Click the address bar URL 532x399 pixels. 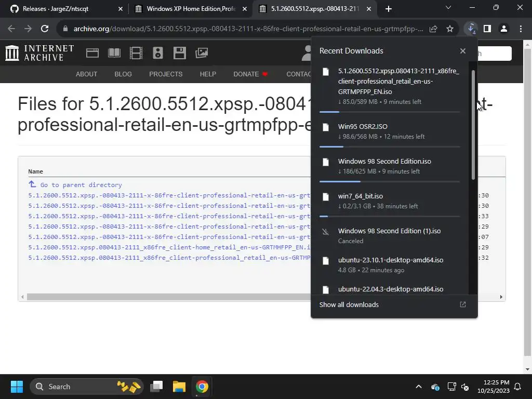point(248,29)
